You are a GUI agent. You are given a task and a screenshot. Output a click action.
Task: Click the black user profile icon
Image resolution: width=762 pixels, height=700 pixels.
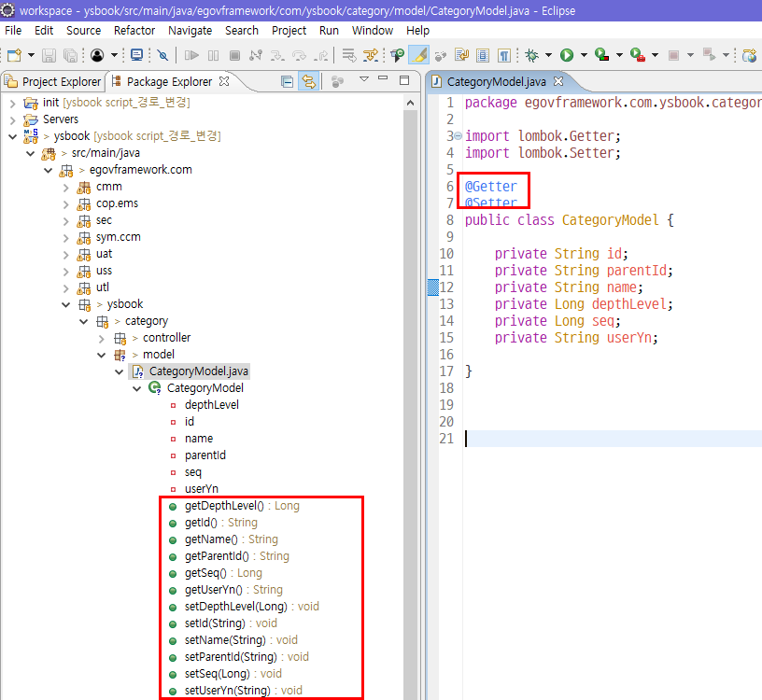click(x=97, y=55)
